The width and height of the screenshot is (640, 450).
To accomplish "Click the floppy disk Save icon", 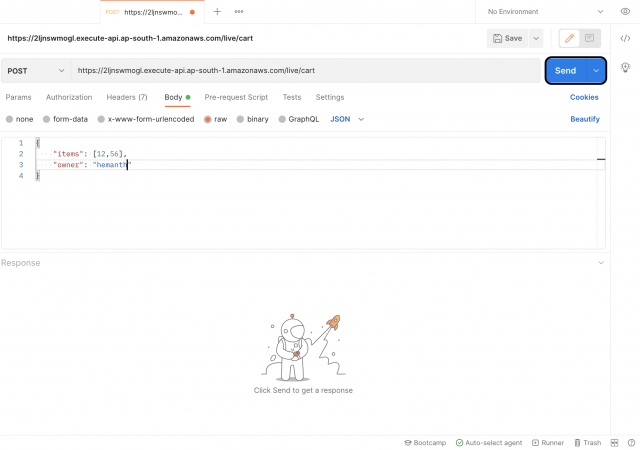I will 497,38.
